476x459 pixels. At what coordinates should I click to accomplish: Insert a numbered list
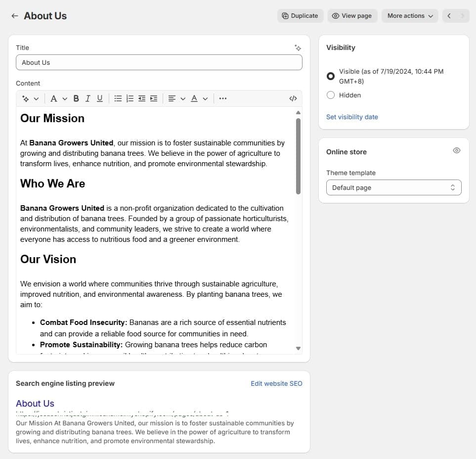[x=130, y=98]
